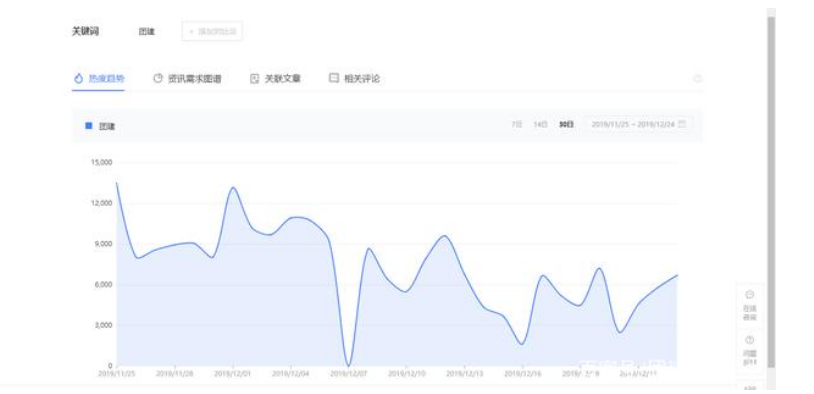Click the vertical page scrollbar thumb

click(x=771, y=192)
